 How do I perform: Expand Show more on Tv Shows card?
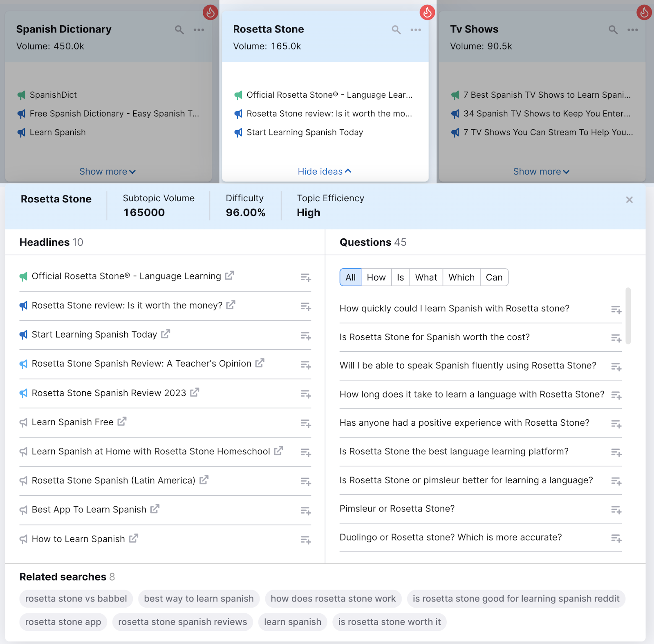pyautogui.click(x=541, y=172)
